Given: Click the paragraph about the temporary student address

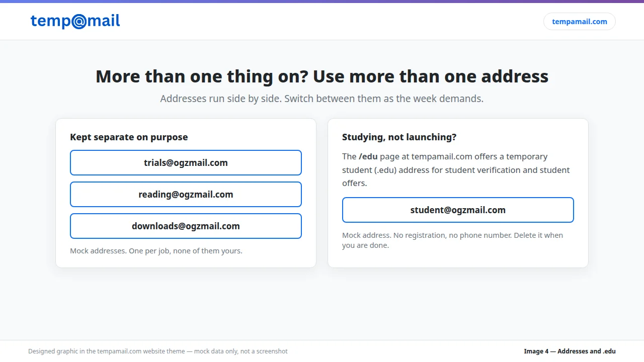Looking at the screenshot, I should point(456,170).
